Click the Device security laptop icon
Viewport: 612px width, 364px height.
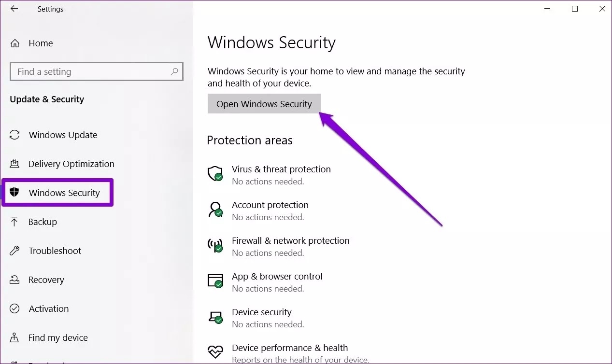pos(215,317)
